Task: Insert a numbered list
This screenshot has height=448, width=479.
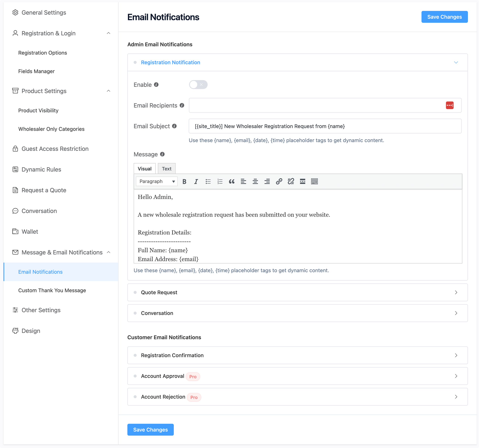Action: pos(220,182)
